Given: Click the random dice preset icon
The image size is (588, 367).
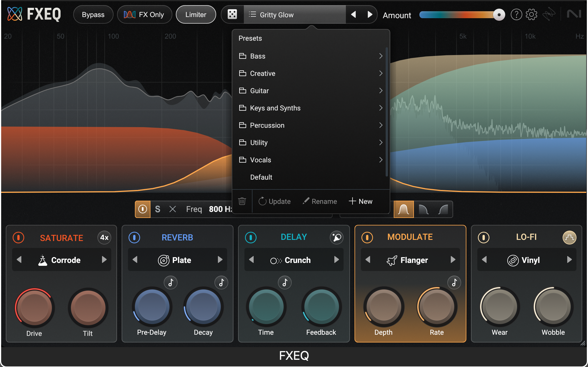Looking at the screenshot, I should [x=232, y=14].
